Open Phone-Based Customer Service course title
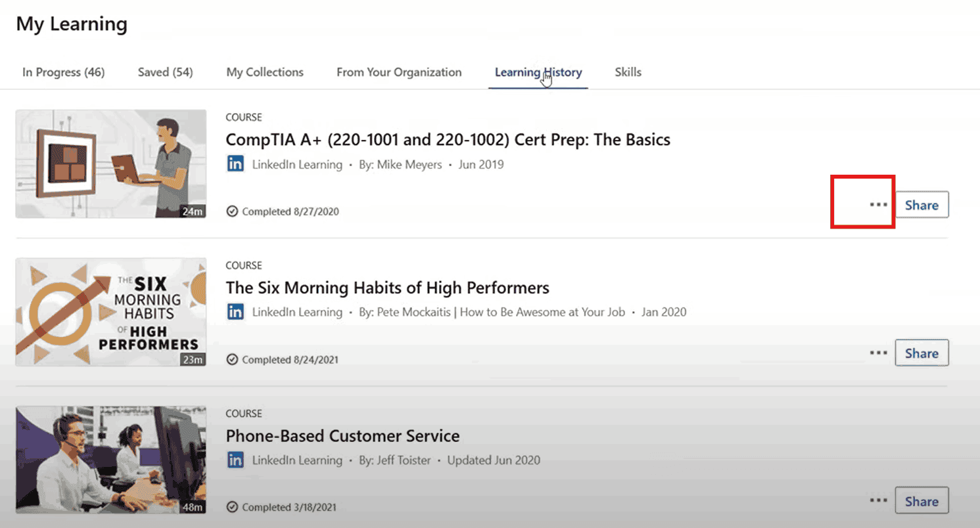 (x=342, y=436)
